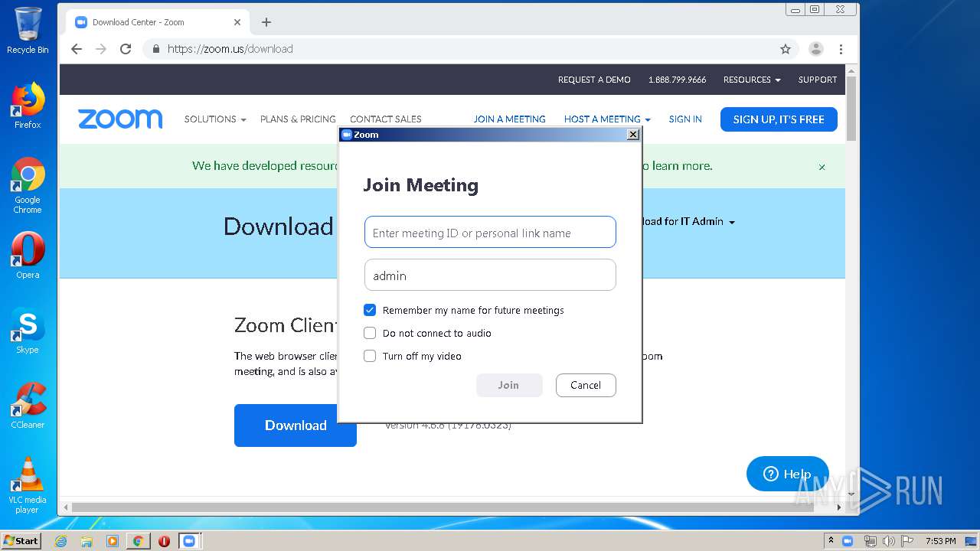The height and width of the screenshot is (551, 980).
Task: Click the 7:53 PM system clock
Action: [940, 541]
